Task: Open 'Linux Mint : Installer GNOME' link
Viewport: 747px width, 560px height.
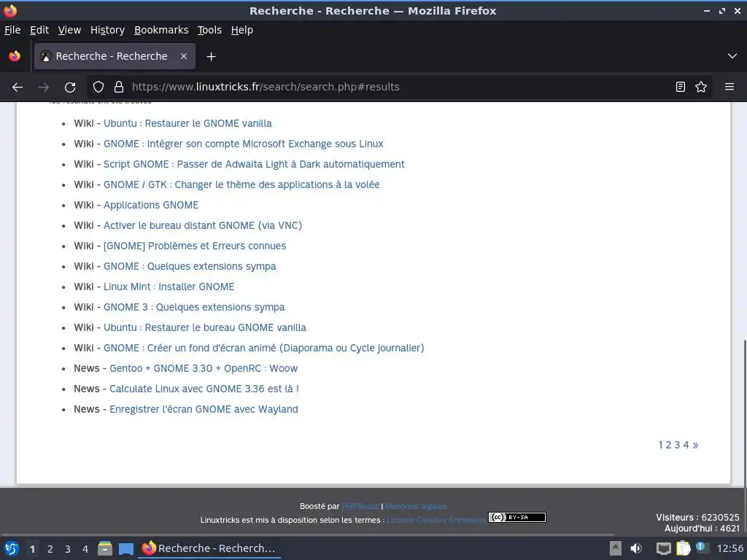Action: [x=169, y=287]
